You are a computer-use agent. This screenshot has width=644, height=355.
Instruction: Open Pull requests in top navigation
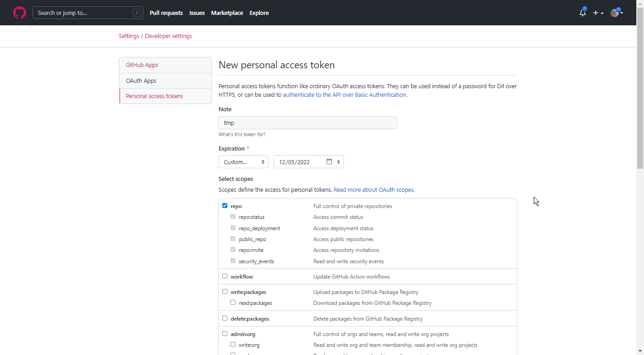click(x=166, y=13)
